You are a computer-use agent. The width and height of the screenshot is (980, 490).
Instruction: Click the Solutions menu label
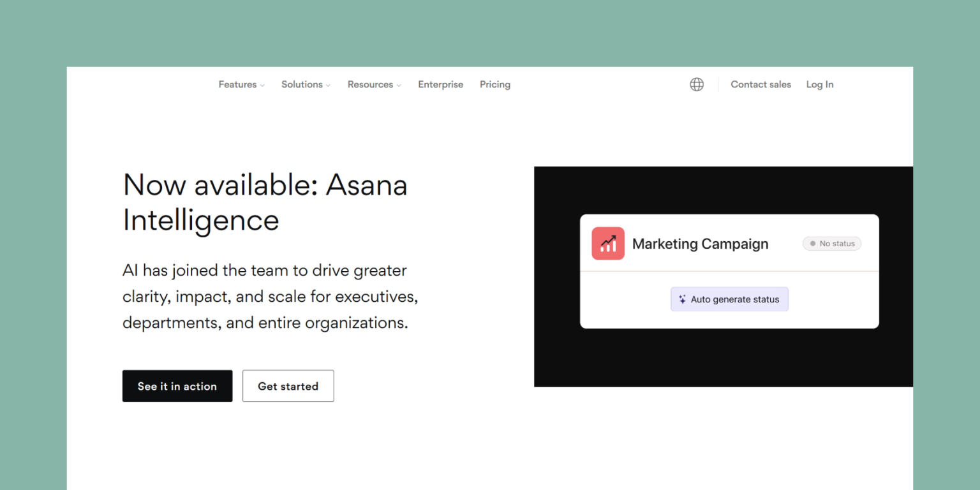click(301, 84)
